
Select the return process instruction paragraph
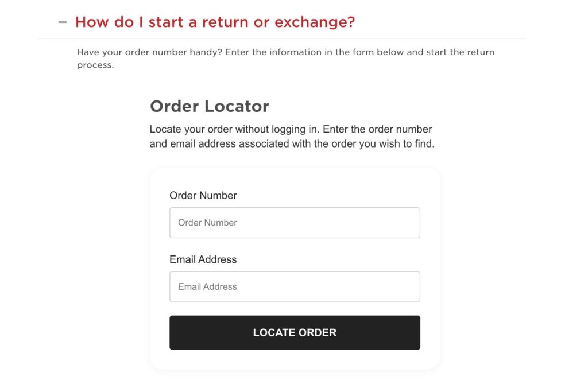(x=285, y=58)
